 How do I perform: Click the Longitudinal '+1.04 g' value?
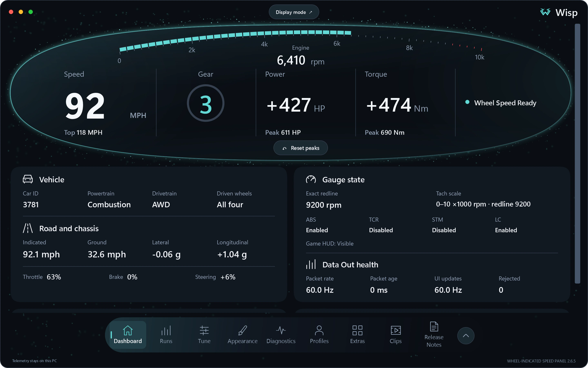232,255
